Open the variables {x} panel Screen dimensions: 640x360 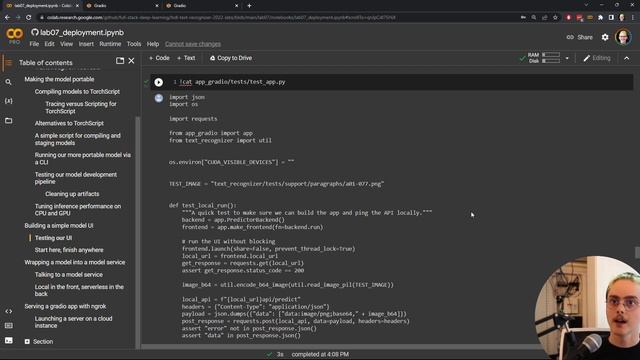(8, 101)
